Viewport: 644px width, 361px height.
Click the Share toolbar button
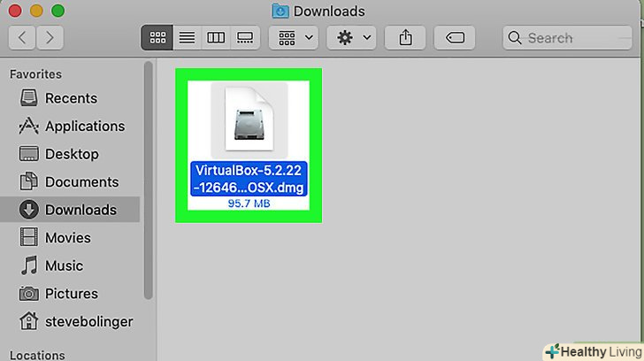[405, 38]
